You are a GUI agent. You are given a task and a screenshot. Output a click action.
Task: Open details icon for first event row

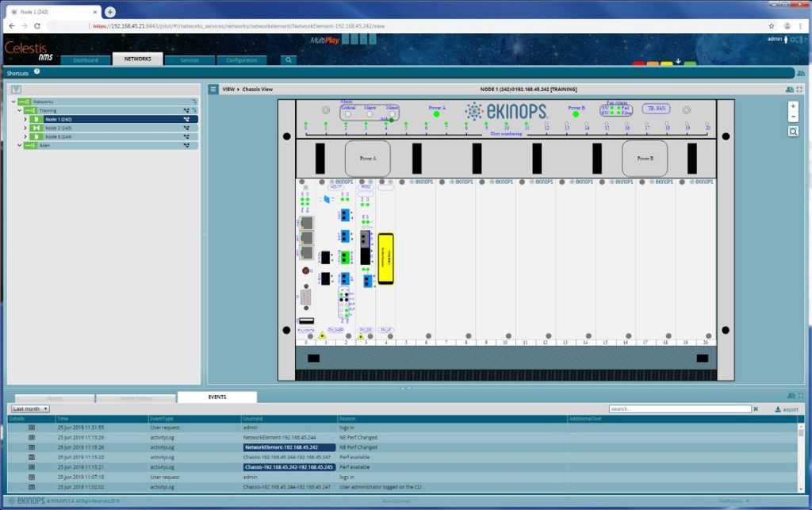pyautogui.click(x=32, y=428)
